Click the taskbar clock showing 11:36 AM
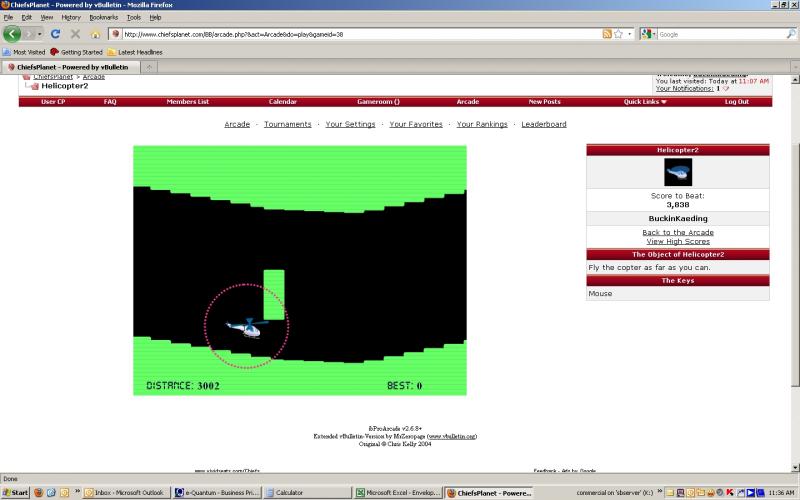Image resolution: width=800 pixels, height=500 pixels. click(x=782, y=493)
